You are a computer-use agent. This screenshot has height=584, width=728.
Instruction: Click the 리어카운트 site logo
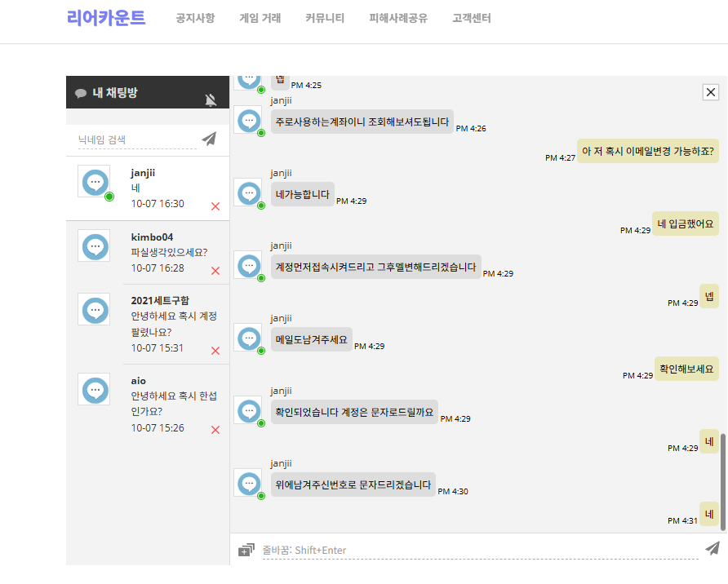tap(106, 18)
